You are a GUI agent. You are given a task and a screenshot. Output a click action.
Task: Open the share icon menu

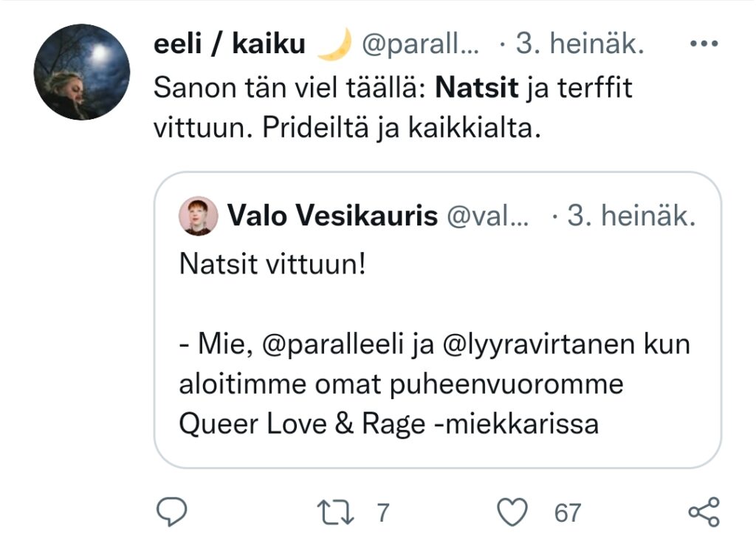[x=703, y=511]
